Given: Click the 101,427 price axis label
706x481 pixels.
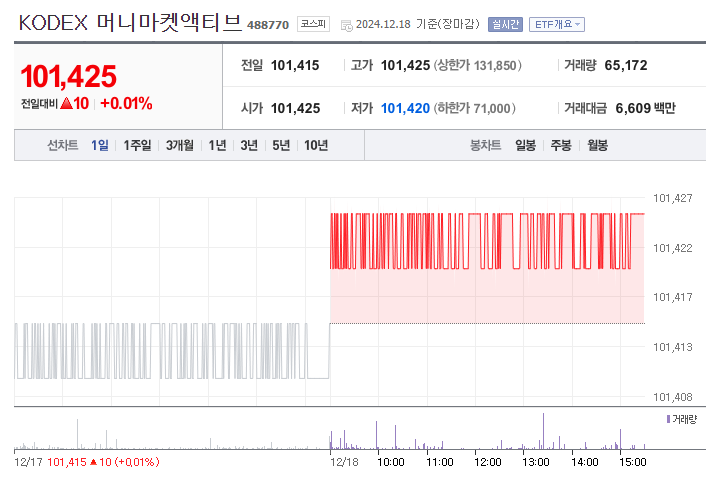Looking at the screenshot, I should coord(673,198).
